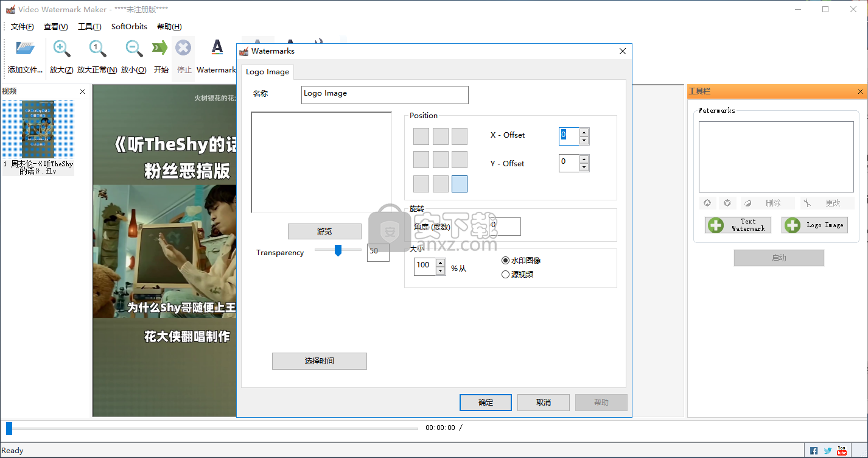Screen dimensions: 868x458
Task: Increase the X - Offset value with up arrow
Action: (x=584, y=132)
